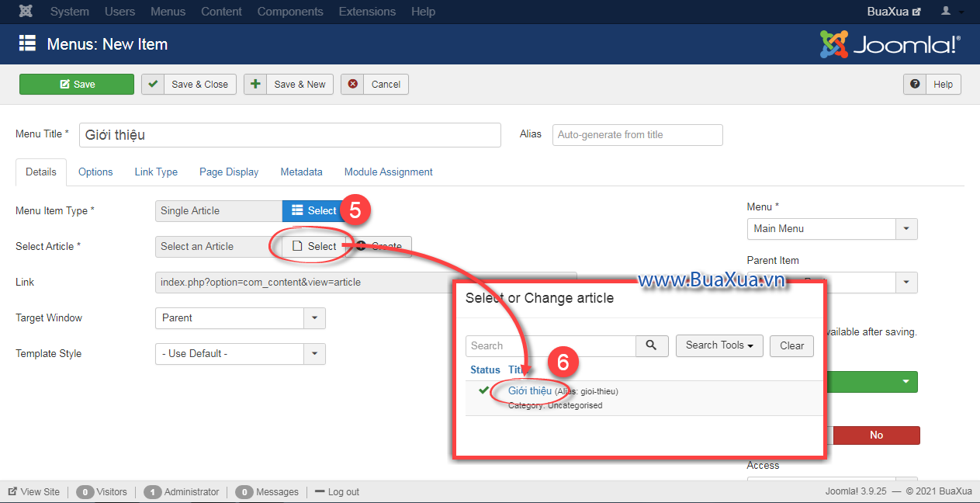Click Log out in status bar

[x=338, y=491]
